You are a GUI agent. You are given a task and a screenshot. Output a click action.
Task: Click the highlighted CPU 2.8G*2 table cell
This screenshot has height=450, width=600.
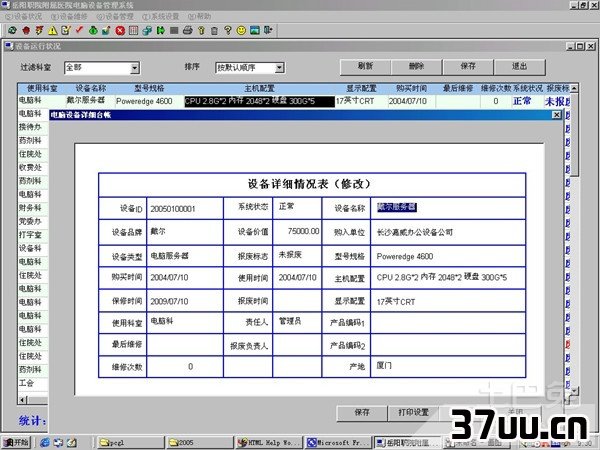point(259,101)
